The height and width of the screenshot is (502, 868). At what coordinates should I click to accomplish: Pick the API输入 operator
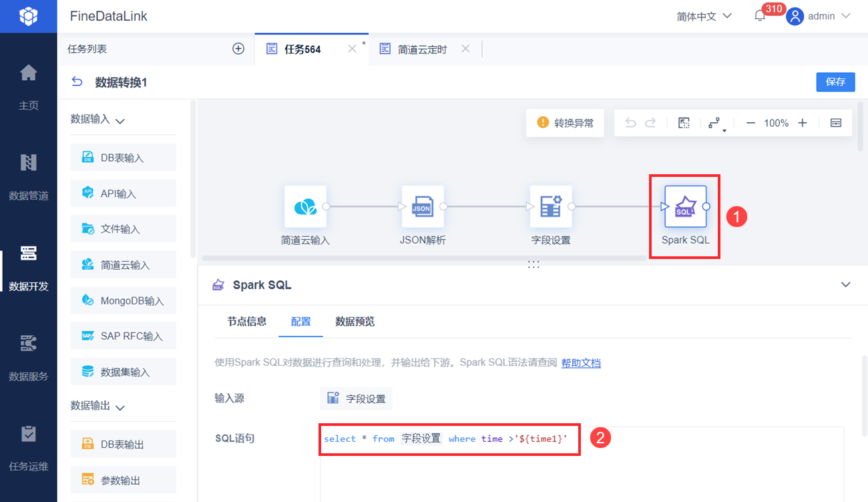[124, 193]
